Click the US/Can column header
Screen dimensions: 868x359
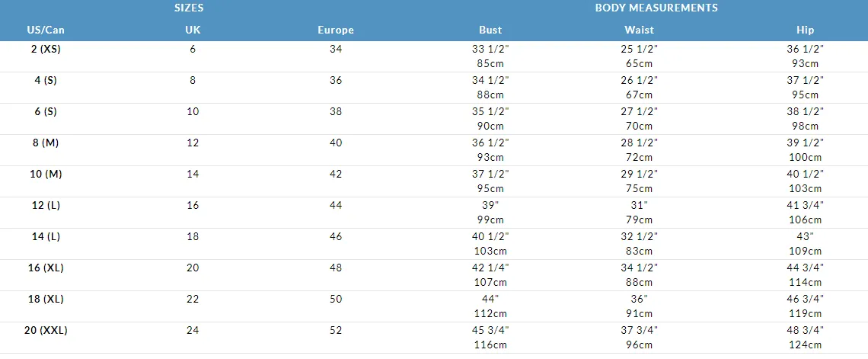[x=46, y=30]
